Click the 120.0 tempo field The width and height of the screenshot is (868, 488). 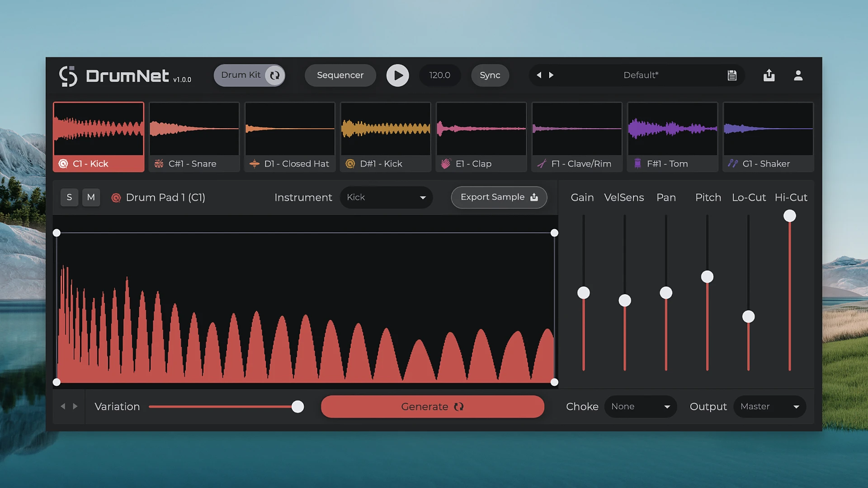(x=440, y=75)
